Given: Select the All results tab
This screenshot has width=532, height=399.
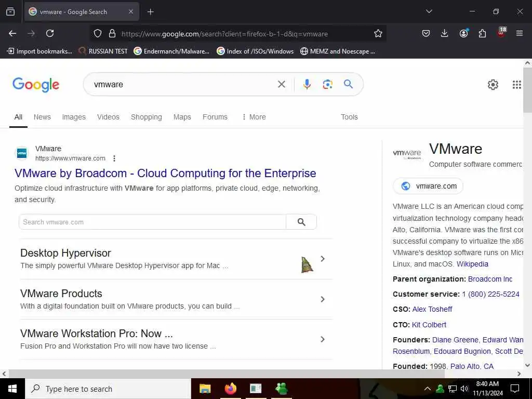Looking at the screenshot, I should click(x=18, y=117).
